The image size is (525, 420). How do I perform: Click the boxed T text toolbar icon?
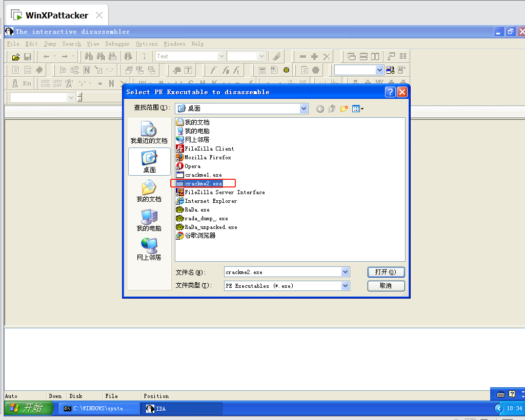pyautogui.click(x=189, y=70)
